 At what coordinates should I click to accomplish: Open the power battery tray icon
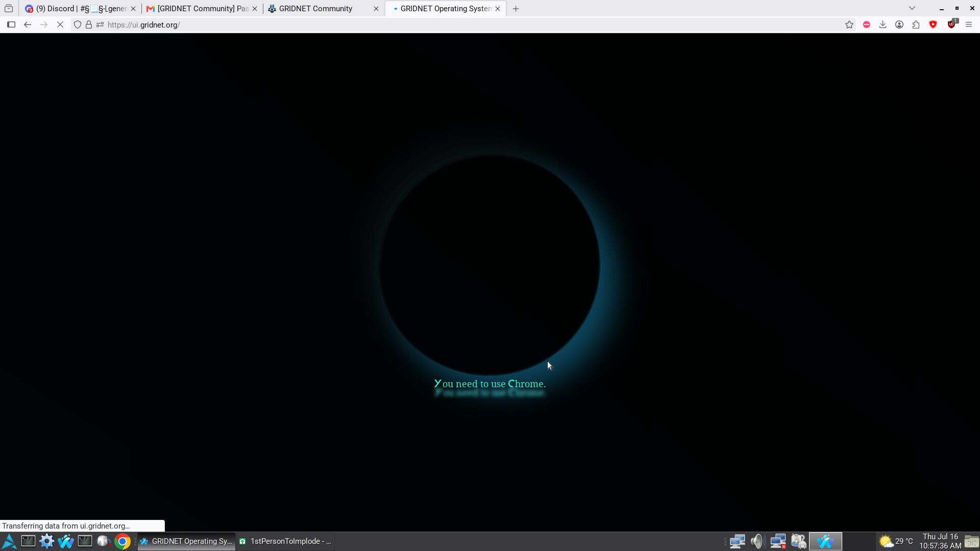click(799, 541)
